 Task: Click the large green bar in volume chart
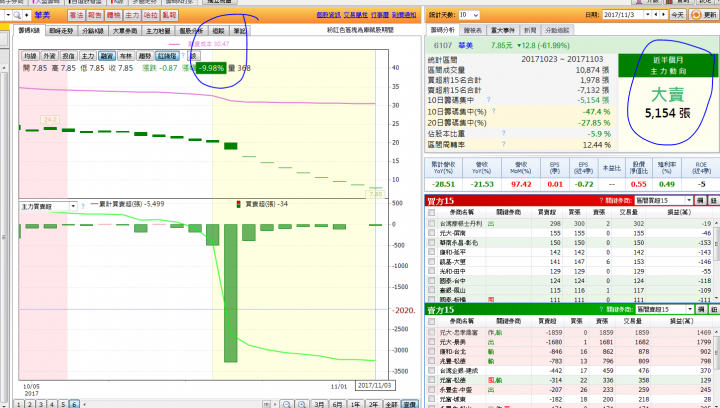tap(231, 293)
